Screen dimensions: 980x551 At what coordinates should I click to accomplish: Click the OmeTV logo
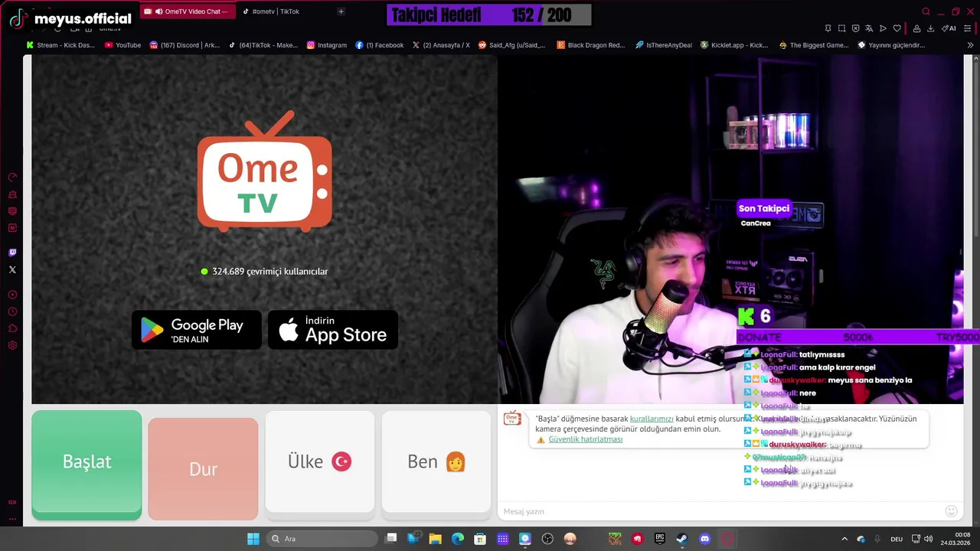tap(265, 171)
